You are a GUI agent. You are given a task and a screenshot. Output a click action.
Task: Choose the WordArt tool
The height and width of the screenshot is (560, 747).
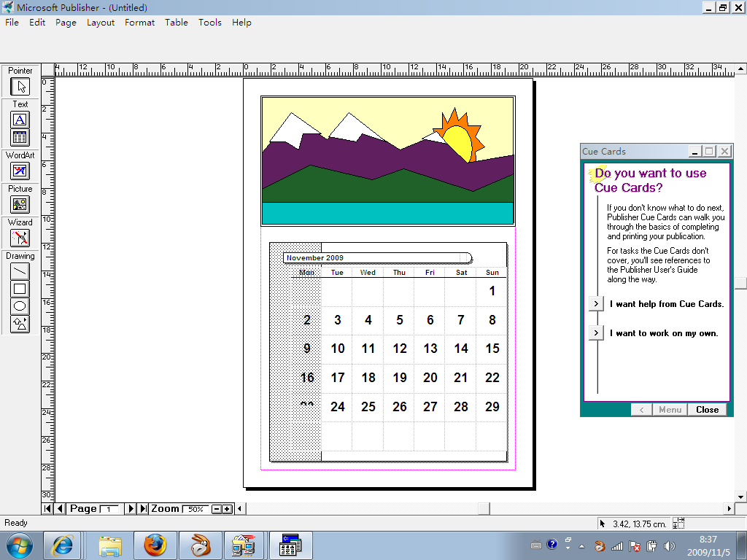point(20,171)
